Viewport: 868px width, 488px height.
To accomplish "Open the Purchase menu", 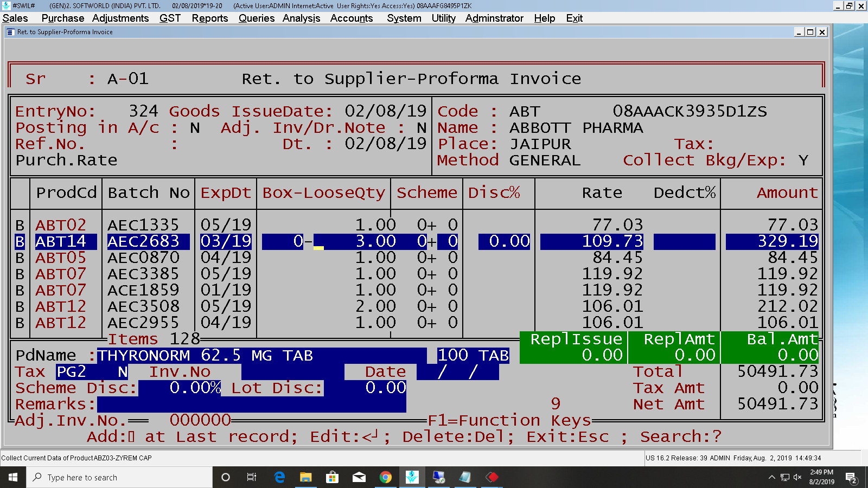I will point(62,18).
